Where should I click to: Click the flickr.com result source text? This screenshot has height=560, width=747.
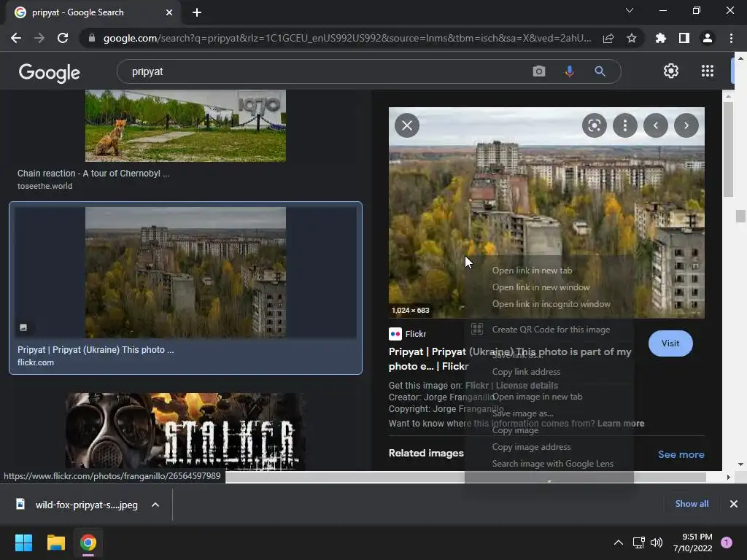pos(36,362)
